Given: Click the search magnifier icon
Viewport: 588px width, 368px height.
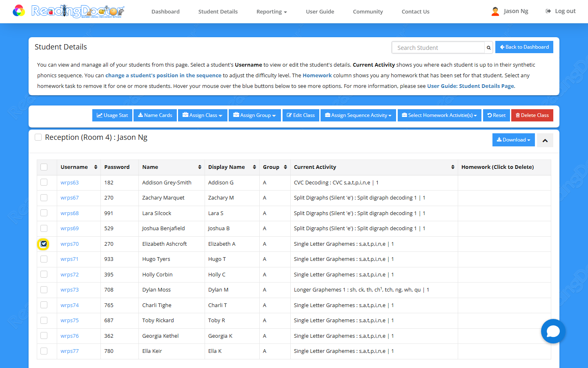Looking at the screenshot, I should pos(488,47).
